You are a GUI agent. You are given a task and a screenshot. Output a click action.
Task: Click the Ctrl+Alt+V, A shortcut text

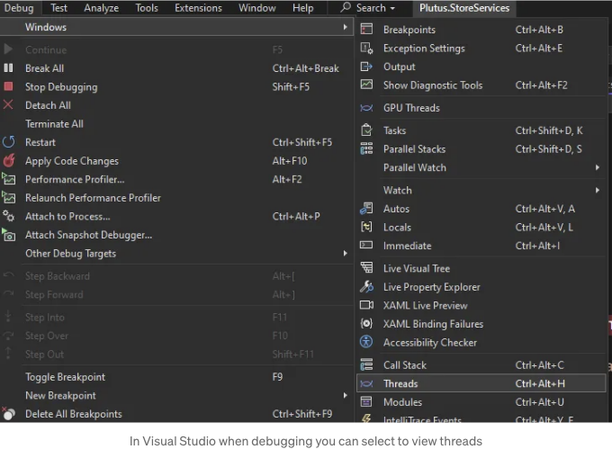(545, 209)
